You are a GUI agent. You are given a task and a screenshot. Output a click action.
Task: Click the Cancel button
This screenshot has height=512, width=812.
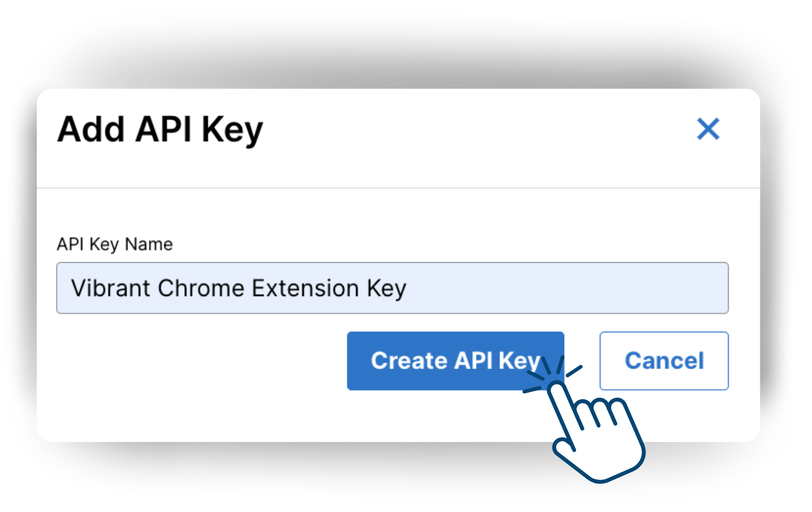click(x=664, y=361)
